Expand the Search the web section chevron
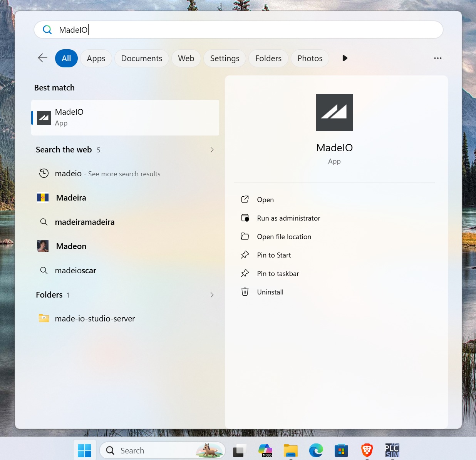This screenshot has width=476, height=460. (x=212, y=150)
